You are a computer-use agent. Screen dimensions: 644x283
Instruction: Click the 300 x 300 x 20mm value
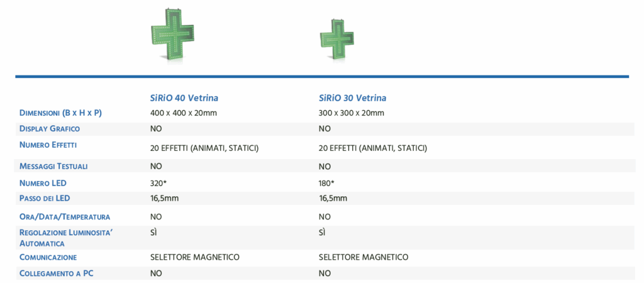[351, 113]
